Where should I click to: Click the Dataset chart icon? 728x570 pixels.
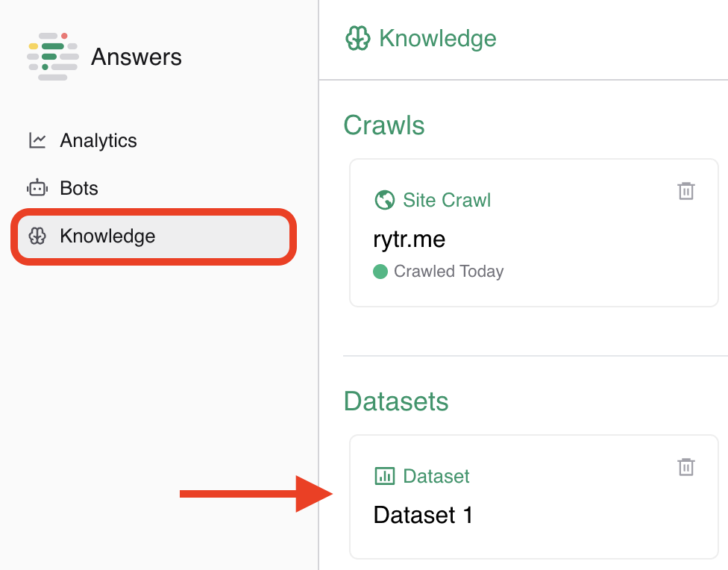384,476
